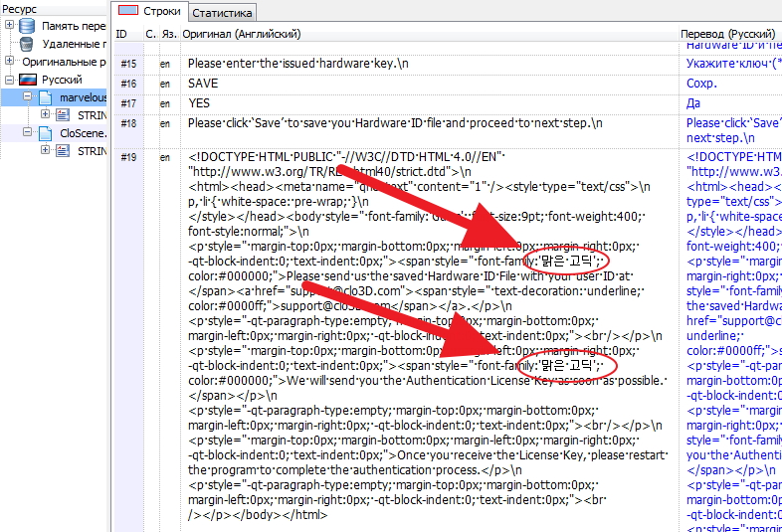Edit the translation 'Да'
Image resolution: width=782 pixels, height=532 pixels.
click(x=693, y=103)
